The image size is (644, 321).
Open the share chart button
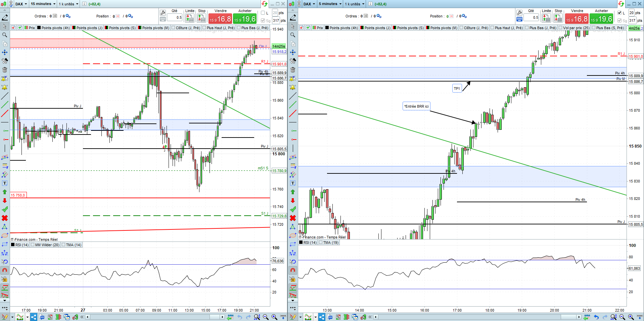tap(34, 317)
